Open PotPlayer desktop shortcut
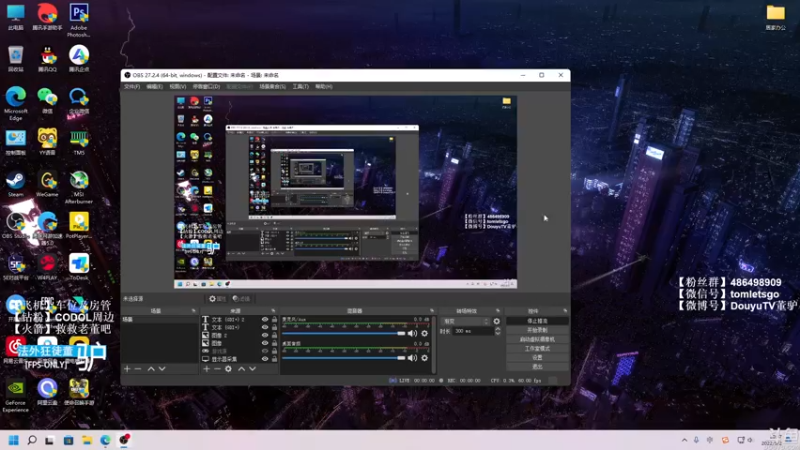The image size is (800, 450). (79, 226)
